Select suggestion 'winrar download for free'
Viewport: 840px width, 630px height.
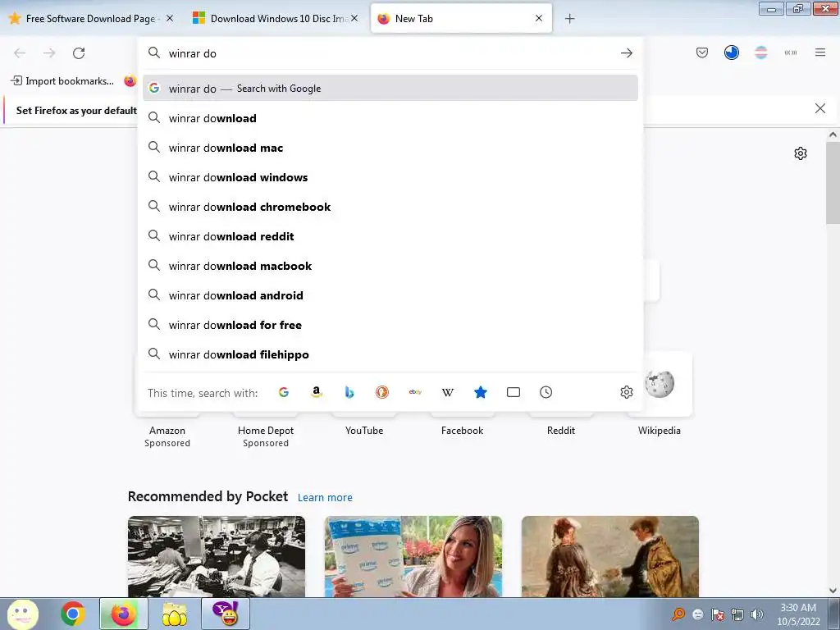pos(390,324)
